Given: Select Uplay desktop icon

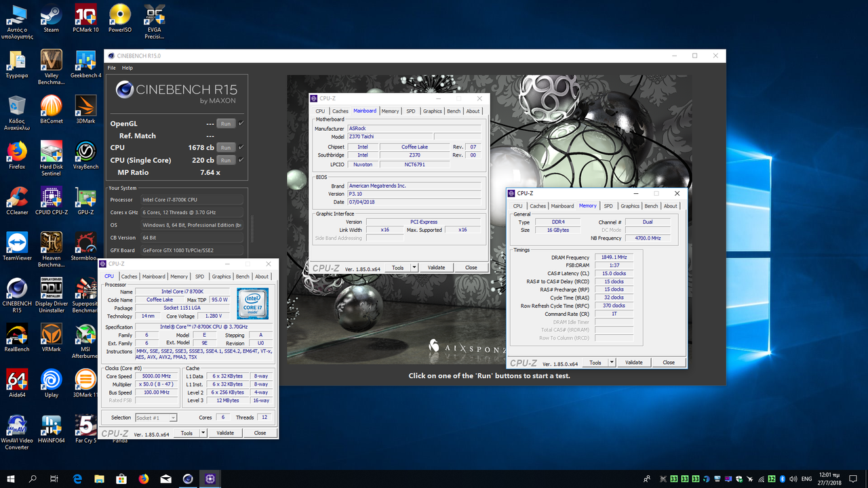Looking at the screenshot, I should [51, 384].
